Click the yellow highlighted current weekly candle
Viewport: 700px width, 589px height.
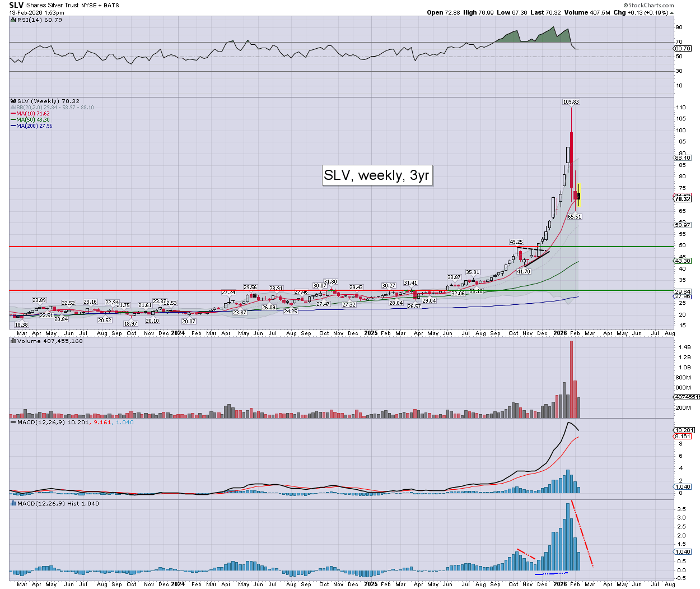pyautogui.click(x=579, y=196)
